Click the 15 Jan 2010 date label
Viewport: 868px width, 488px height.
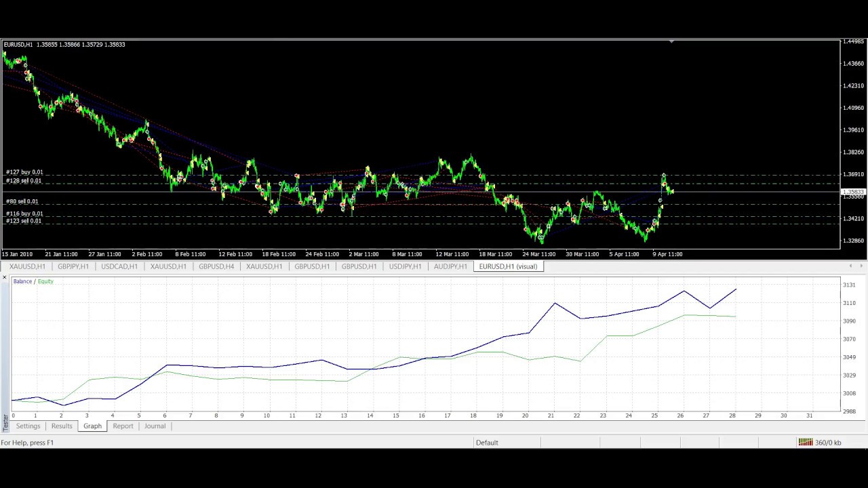17,254
